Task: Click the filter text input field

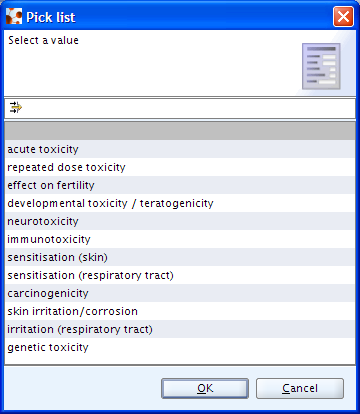Action: coord(189,108)
